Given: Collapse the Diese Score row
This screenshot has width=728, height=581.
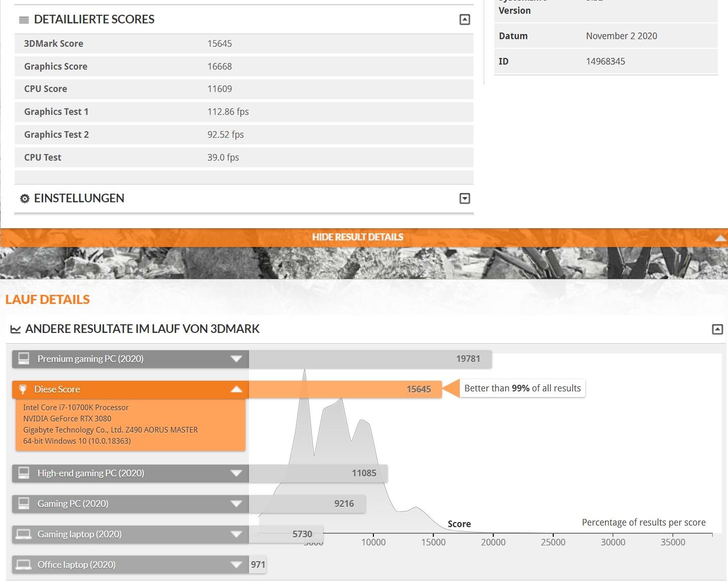Looking at the screenshot, I should click(236, 389).
